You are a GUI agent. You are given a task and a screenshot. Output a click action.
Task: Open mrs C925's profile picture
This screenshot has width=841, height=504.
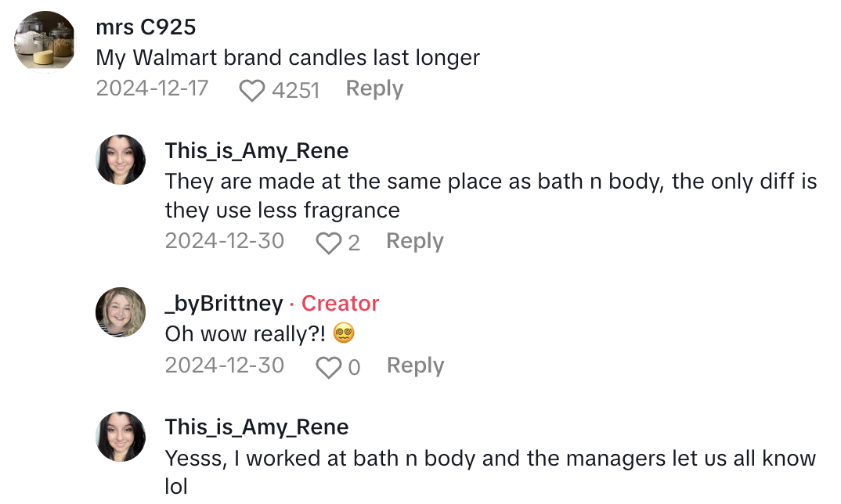45,41
